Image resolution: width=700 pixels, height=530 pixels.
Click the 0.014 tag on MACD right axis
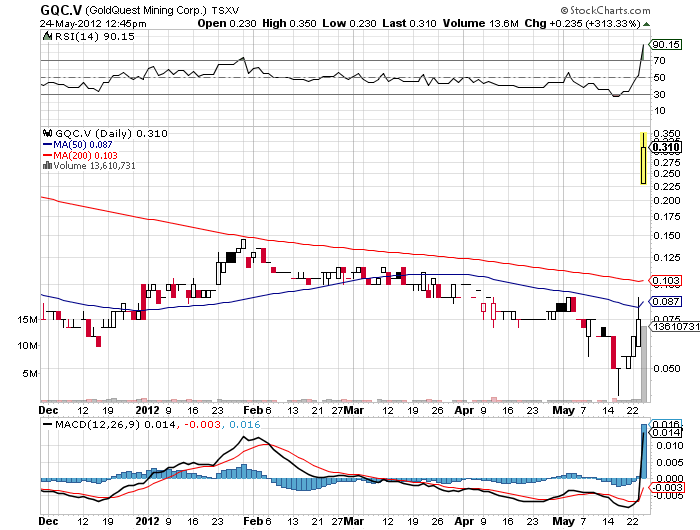(x=666, y=432)
